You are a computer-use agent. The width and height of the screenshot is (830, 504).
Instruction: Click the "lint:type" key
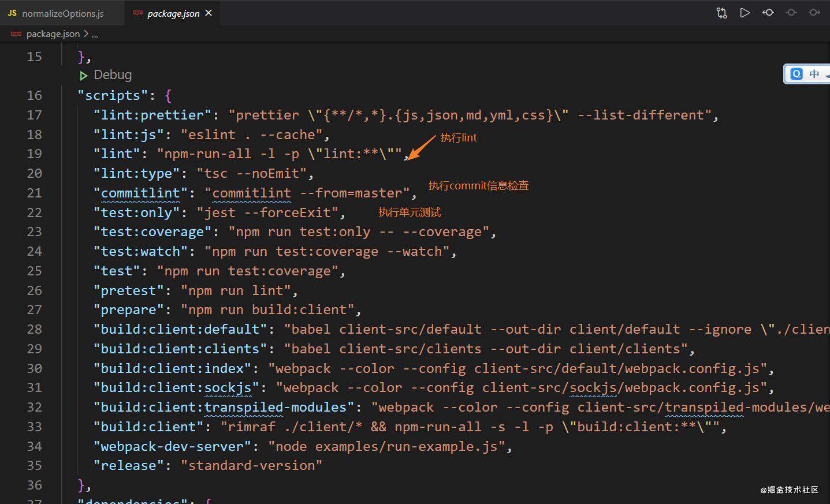coord(136,173)
